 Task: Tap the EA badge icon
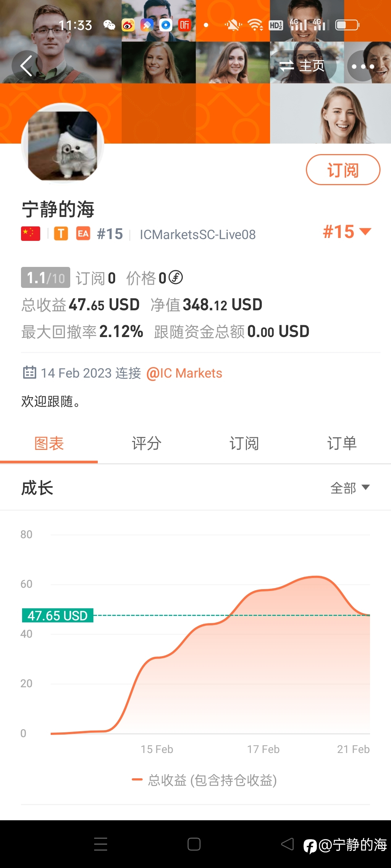point(83,234)
